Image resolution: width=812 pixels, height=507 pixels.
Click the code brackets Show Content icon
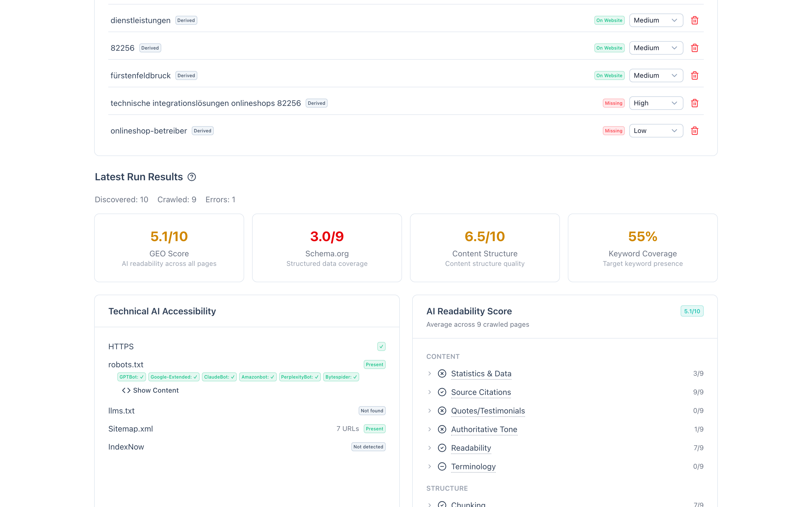126,390
